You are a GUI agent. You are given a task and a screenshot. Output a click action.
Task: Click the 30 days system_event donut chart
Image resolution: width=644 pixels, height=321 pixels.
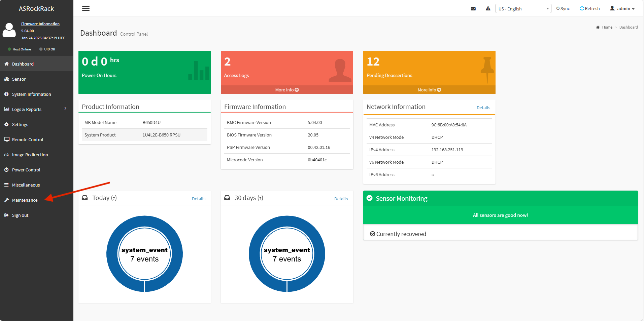pos(287,254)
